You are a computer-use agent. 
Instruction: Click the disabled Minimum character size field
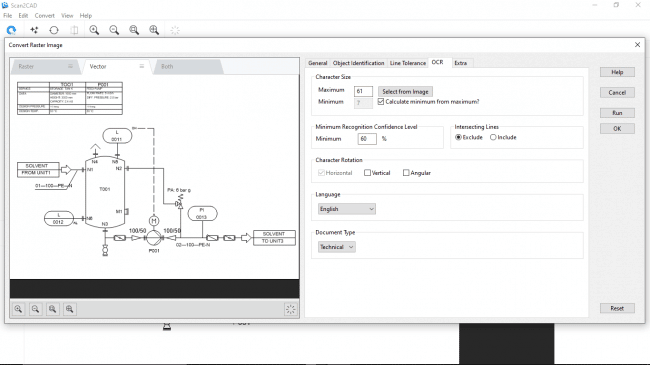363,103
